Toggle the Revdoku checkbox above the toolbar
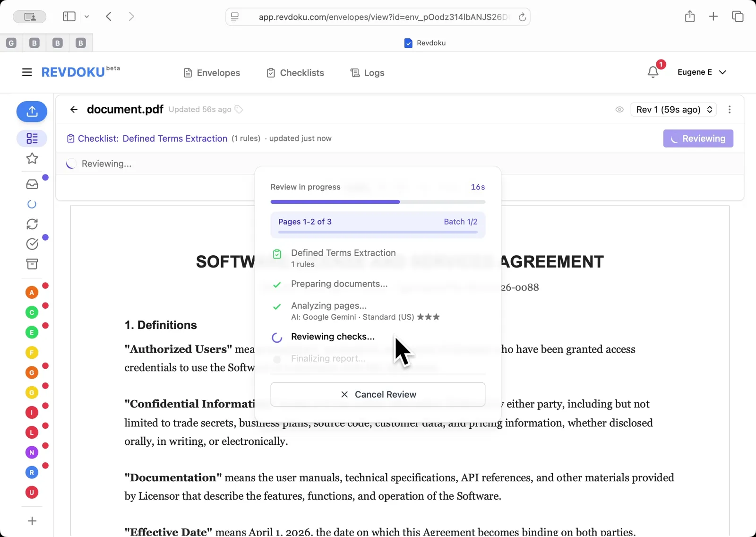 407,43
